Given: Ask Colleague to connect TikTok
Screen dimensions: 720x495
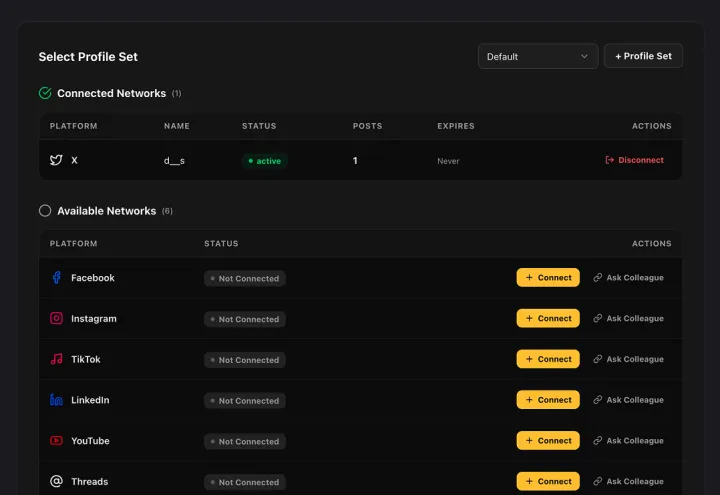Looking at the screenshot, I should (628, 359).
